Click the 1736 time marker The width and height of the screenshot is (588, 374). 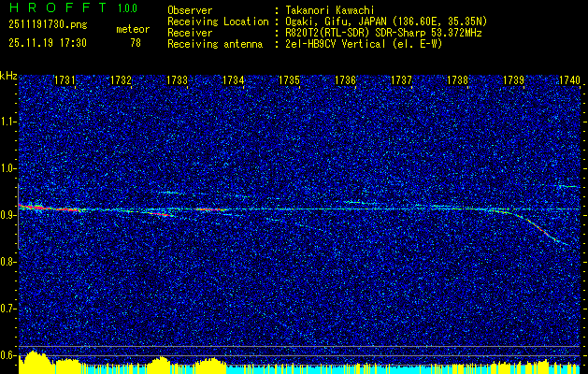click(345, 80)
